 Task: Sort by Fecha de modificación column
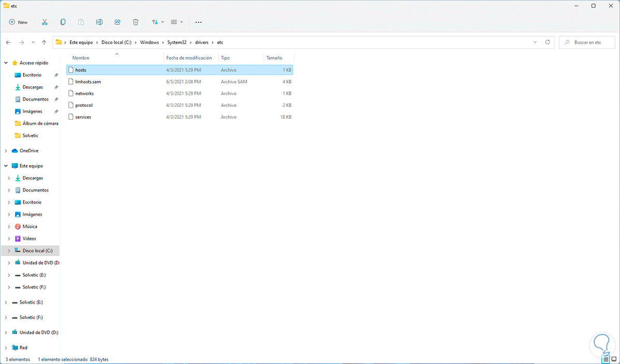[x=189, y=58]
